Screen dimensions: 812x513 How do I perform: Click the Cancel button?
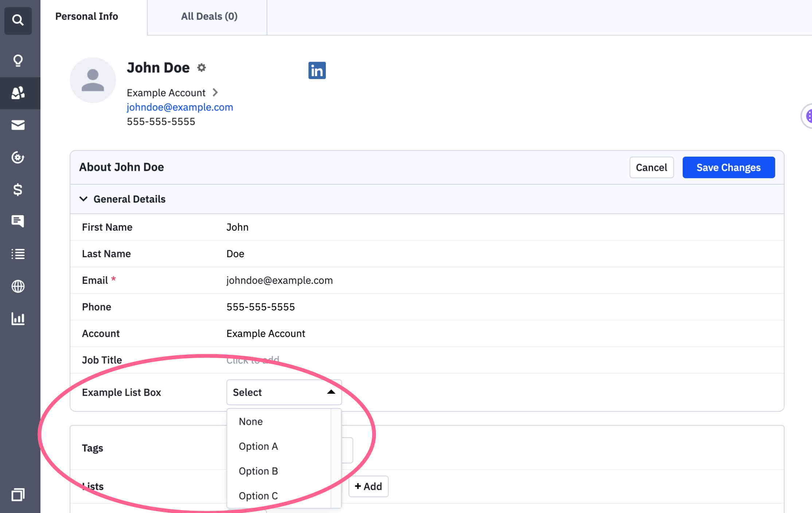(651, 168)
